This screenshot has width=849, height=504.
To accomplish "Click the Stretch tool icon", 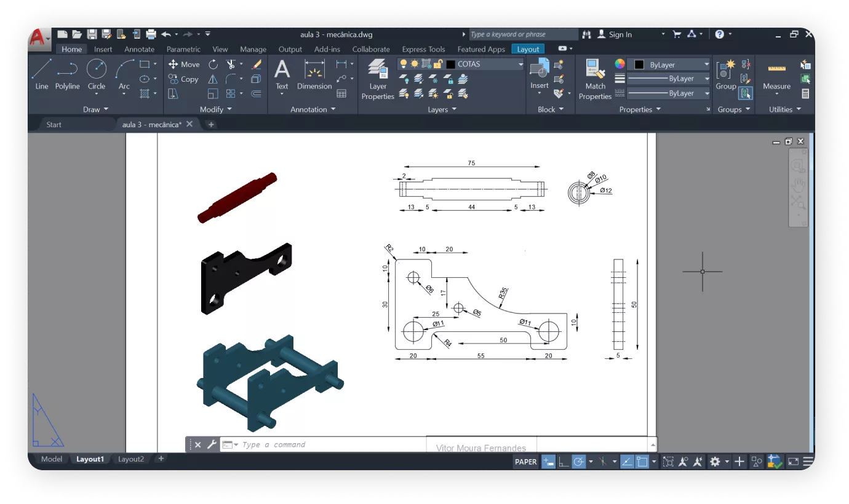I will click(173, 93).
